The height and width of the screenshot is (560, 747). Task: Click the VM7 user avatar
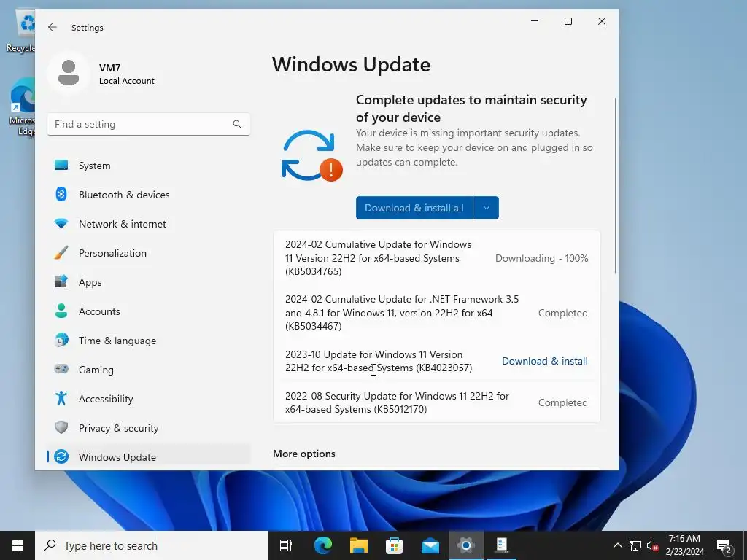[x=69, y=73]
